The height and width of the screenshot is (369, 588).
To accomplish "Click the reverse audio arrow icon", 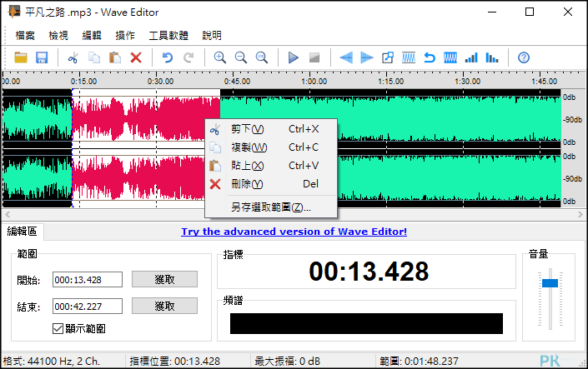I will tap(430, 57).
